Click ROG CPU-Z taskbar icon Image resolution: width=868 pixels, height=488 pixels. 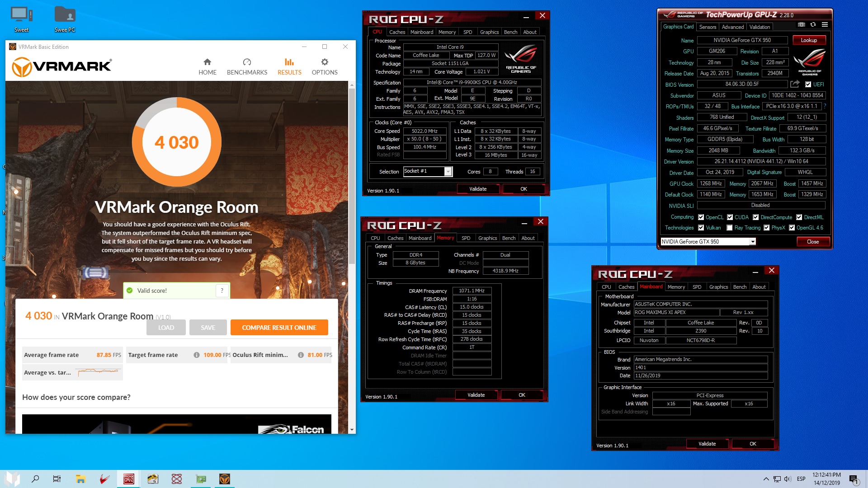pyautogui.click(x=128, y=479)
